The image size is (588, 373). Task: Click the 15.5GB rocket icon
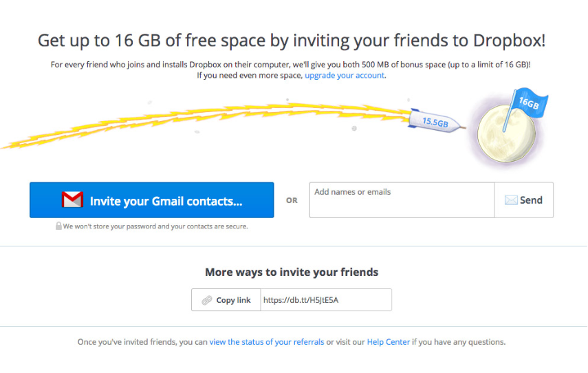[432, 121]
